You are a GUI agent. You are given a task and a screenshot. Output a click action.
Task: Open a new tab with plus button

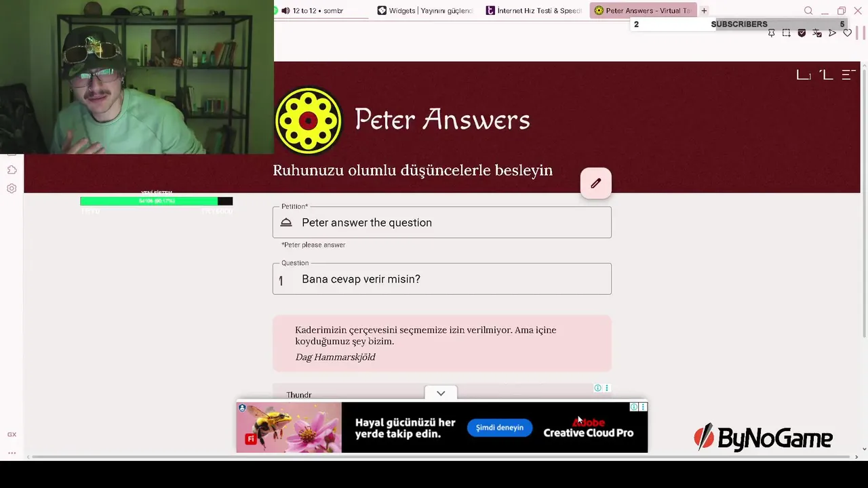[x=704, y=11]
